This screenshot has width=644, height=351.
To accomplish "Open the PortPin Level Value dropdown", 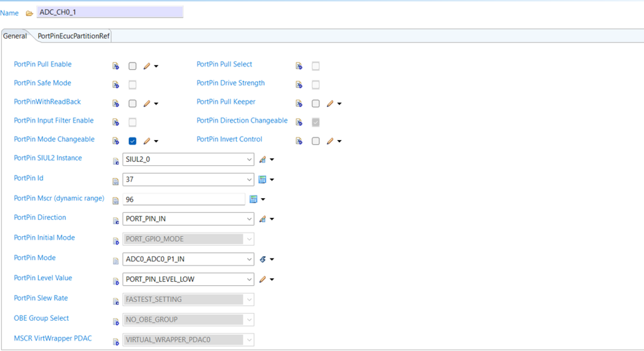I will point(249,279).
